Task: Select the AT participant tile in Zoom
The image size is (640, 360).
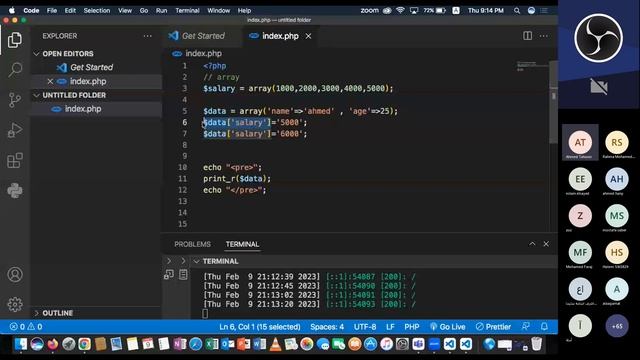Action: [580, 142]
